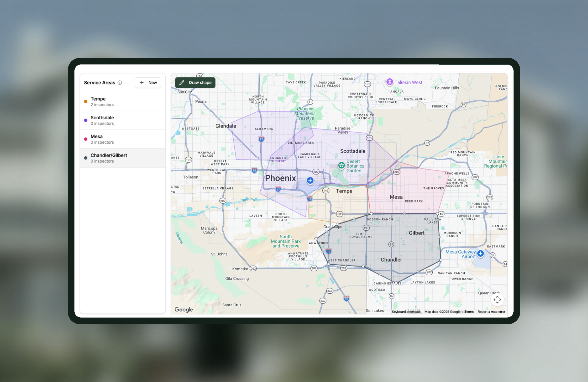Select the Mesa service area

coord(123,139)
